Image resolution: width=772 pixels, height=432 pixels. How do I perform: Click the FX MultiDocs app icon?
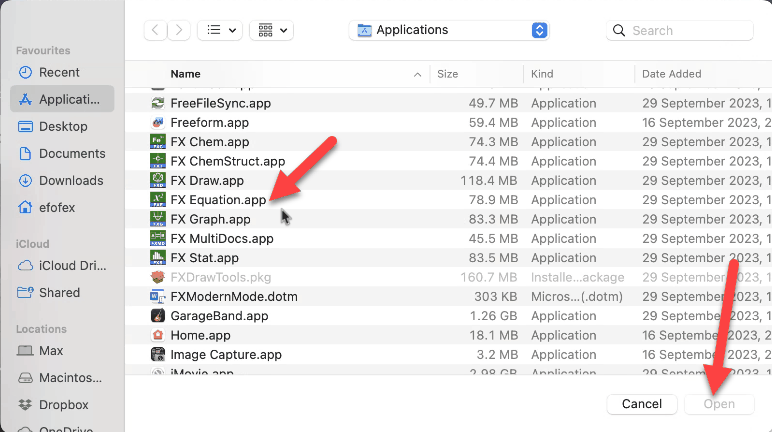[158, 238]
